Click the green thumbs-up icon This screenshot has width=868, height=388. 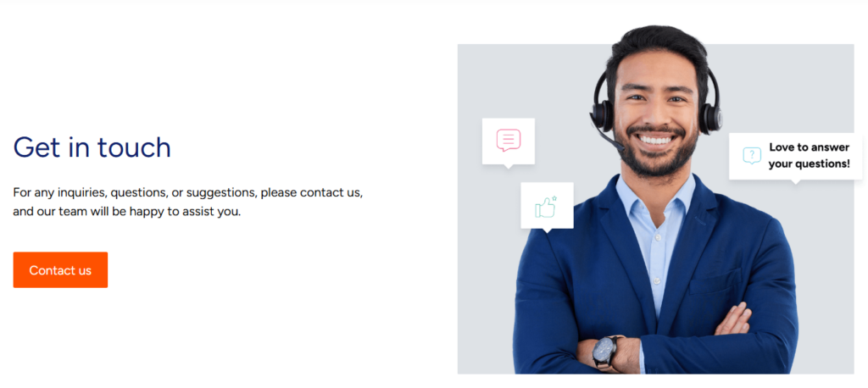coord(545,207)
